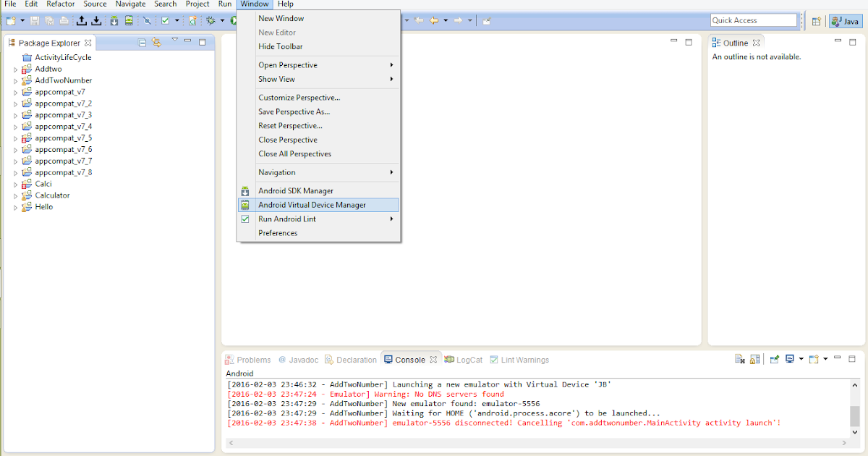Click inside the Quick Access field
The image size is (868, 456).
tap(754, 20)
